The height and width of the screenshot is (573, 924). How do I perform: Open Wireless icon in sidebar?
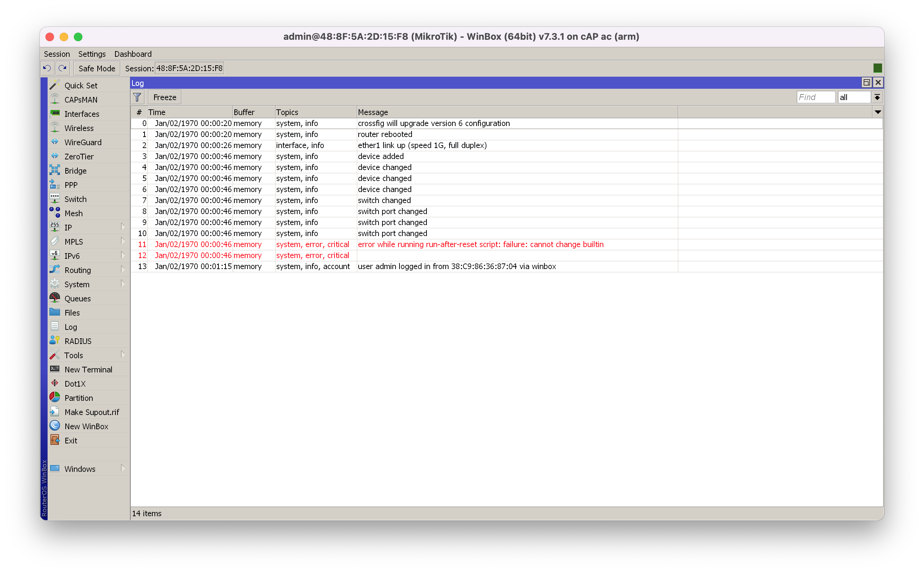(x=55, y=128)
